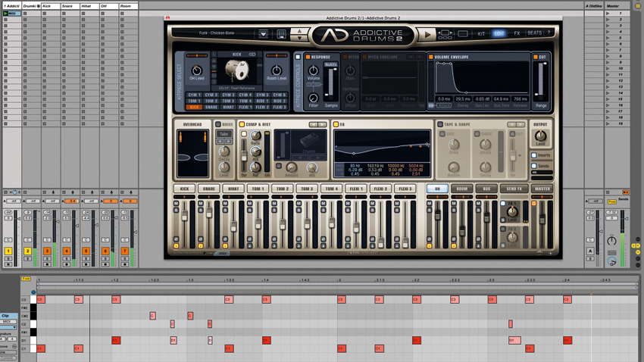The image size is (644, 362).
Task: Click the Pearl kick drum thumbnail
Action: coord(237,70)
